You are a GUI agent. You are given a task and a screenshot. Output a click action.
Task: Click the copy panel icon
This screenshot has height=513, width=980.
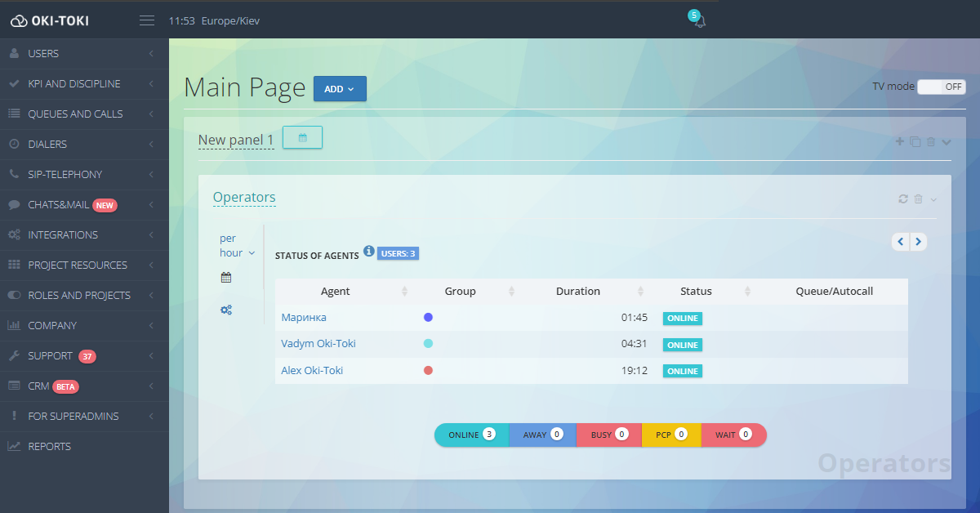point(915,141)
